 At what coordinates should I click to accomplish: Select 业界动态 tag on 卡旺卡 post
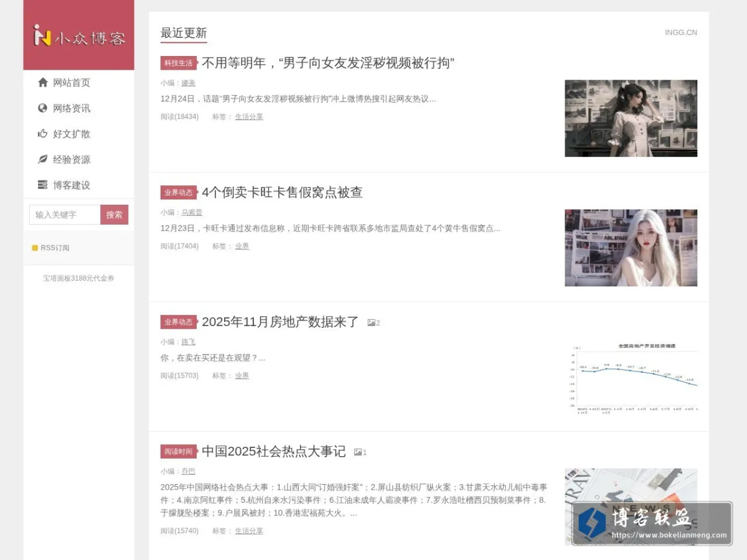178,192
